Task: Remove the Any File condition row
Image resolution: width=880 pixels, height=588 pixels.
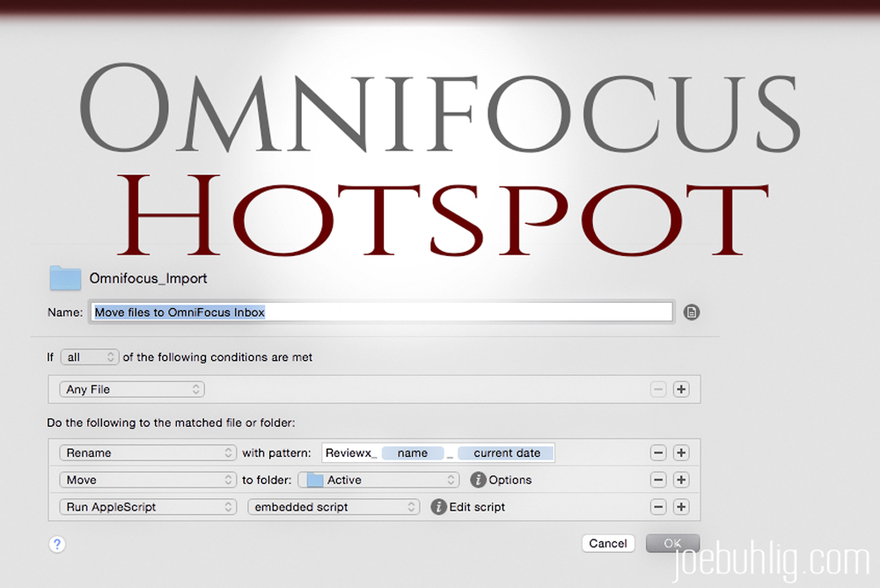Action: [658, 389]
